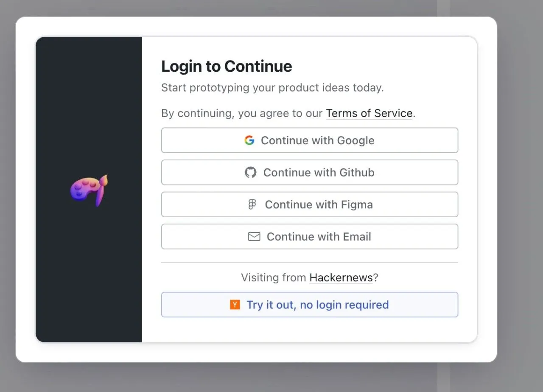Click the orange Y Combinator icon
The width and height of the screenshot is (543, 392).
[235, 305]
